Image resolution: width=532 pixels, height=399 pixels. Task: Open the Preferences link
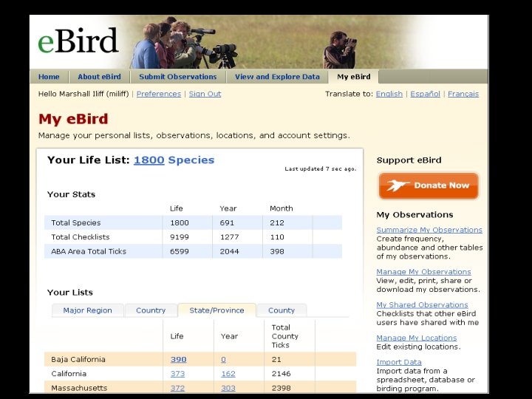tap(158, 94)
